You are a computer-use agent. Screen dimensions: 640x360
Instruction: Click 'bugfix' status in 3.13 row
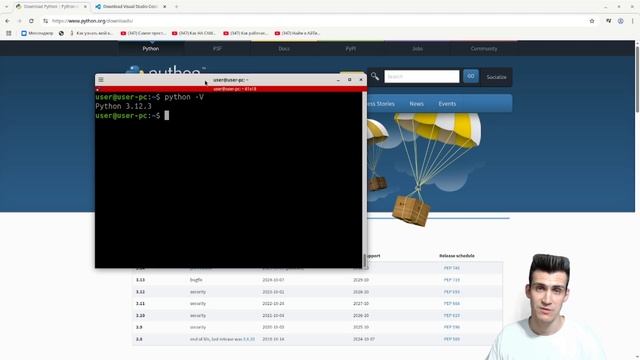(196, 280)
